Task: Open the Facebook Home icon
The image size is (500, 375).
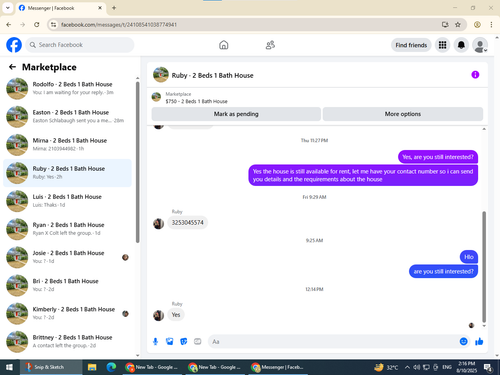Action: click(224, 45)
